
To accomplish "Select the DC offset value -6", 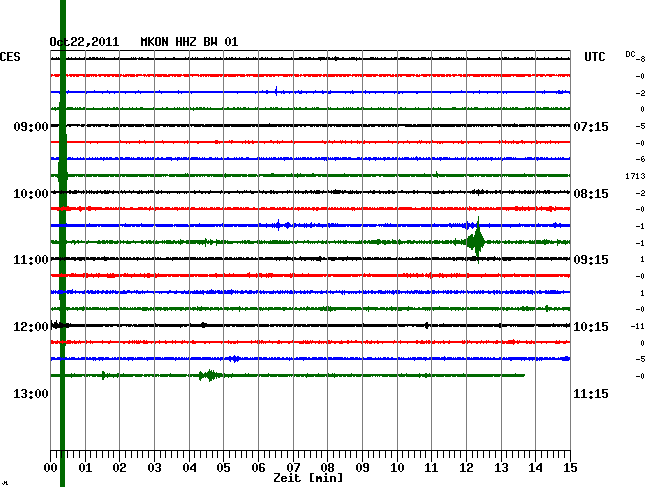I will point(640,159).
